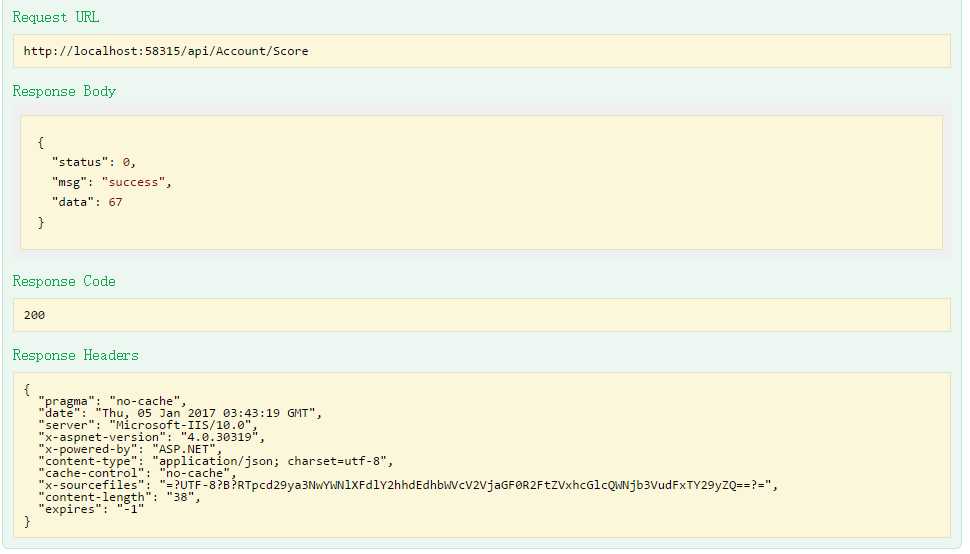Click the Request URL heading
970x554 pixels.
point(56,17)
